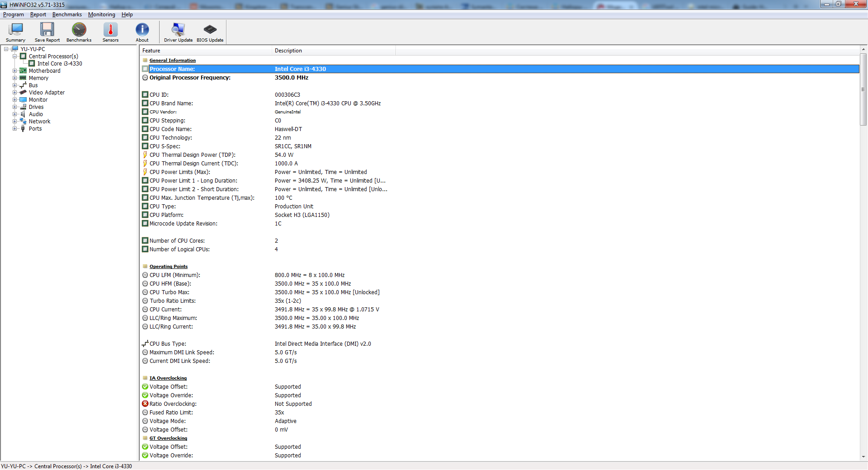Click the Feature column header
Screen dimensions: 868x470
[206, 51]
